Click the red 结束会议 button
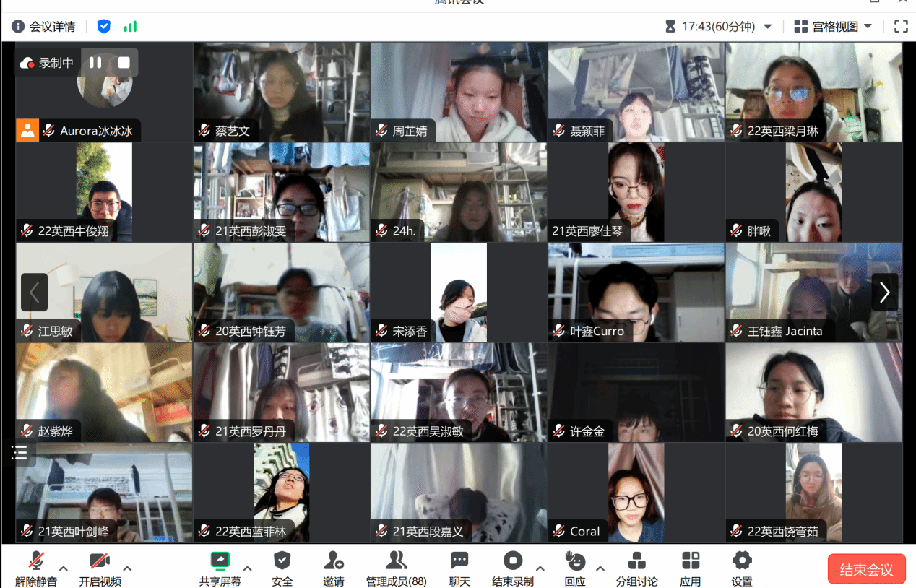The width and height of the screenshot is (916, 588). point(865,569)
